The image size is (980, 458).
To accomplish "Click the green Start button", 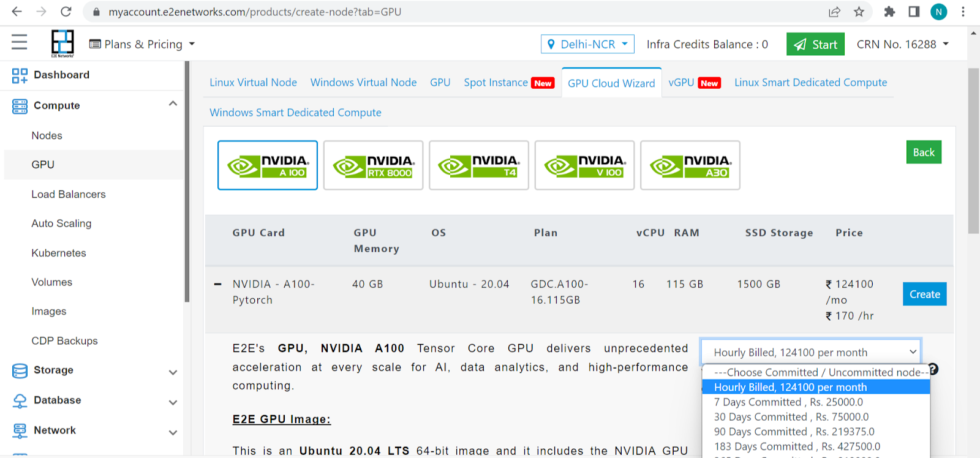I will [815, 44].
